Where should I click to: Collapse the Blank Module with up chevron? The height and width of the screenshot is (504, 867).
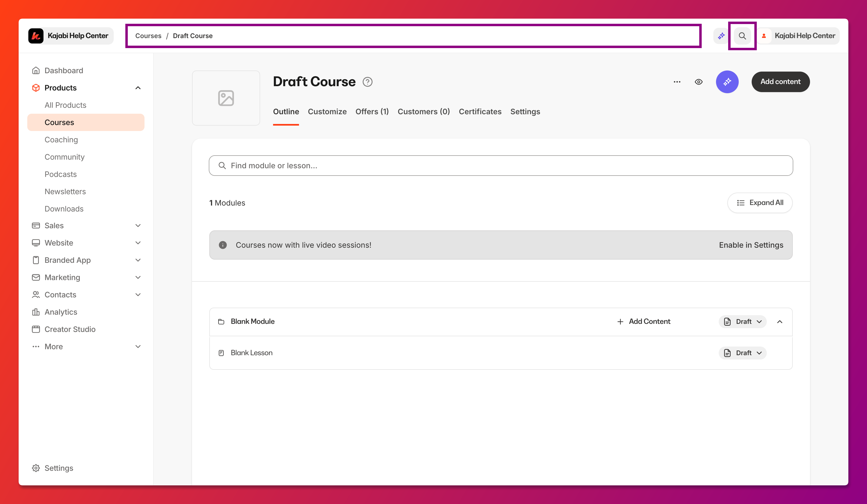click(779, 322)
